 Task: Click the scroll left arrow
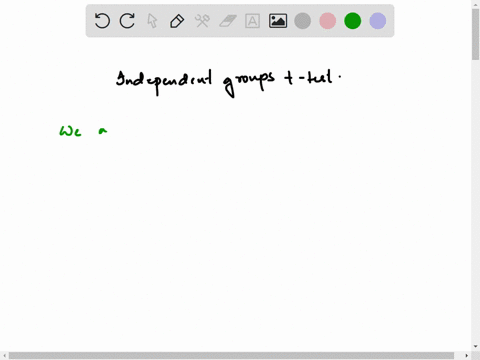[4, 356]
